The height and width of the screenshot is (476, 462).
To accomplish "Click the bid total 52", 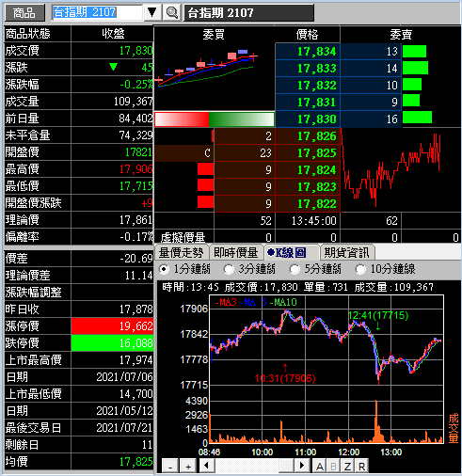I will click(x=265, y=221).
